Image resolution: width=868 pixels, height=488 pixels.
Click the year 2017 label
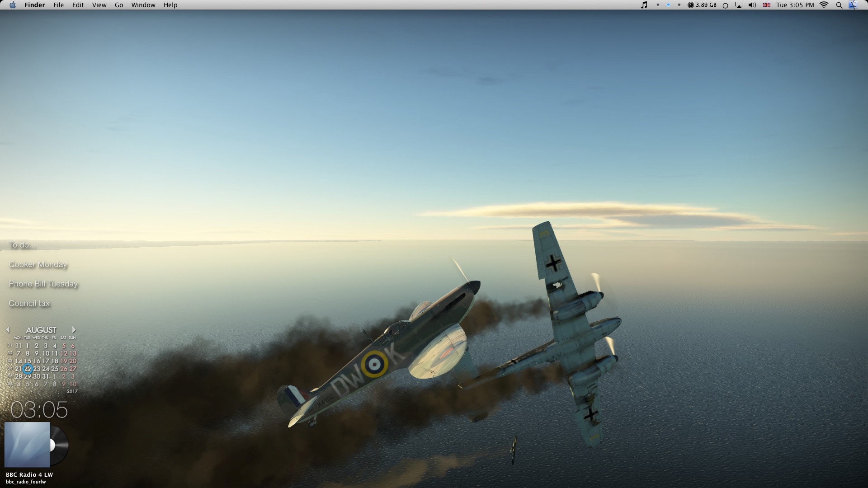point(72,391)
